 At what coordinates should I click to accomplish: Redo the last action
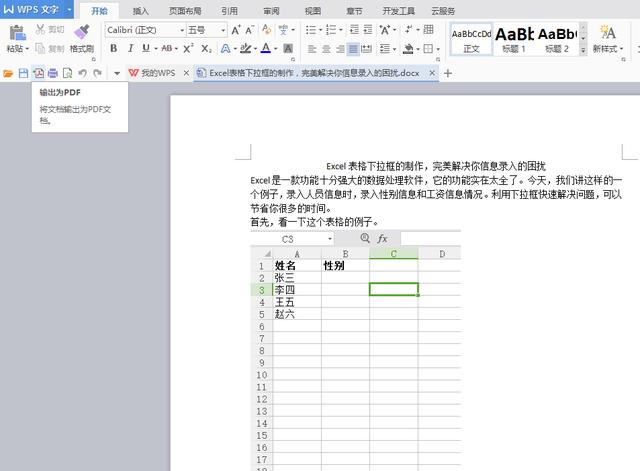(97, 73)
